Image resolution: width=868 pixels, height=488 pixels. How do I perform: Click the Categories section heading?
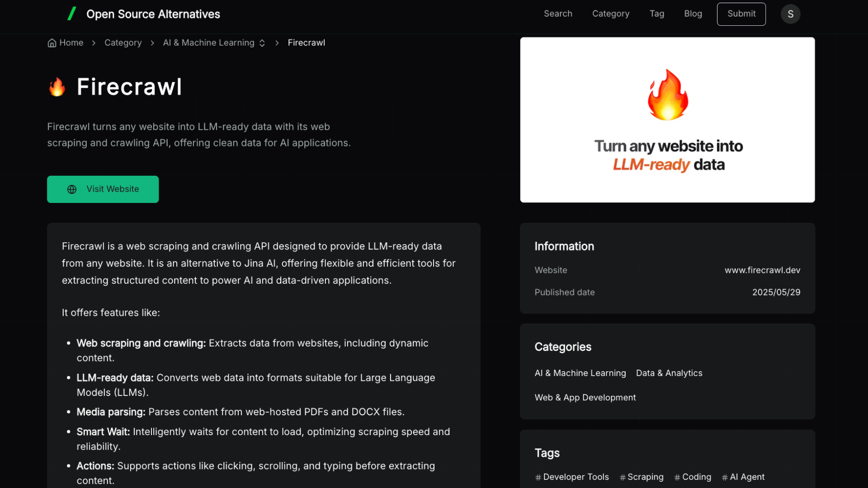point(563,347)
